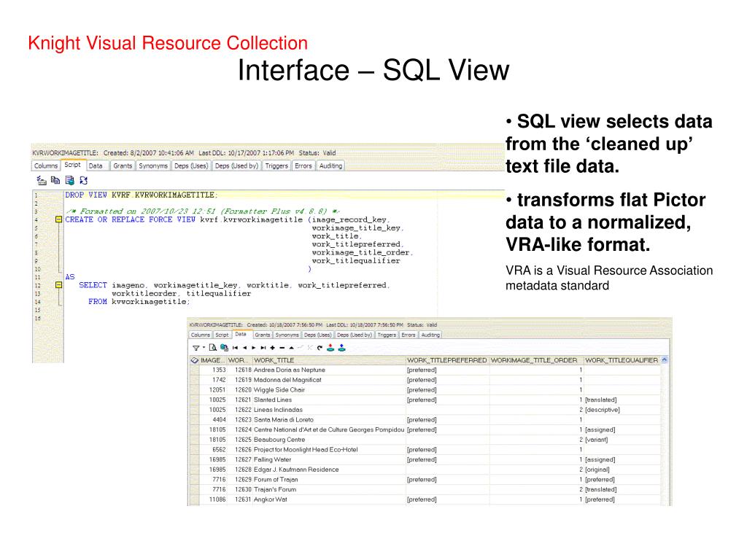
Task: Insert a new record with plus icon
Action: [x=273, y=348]
